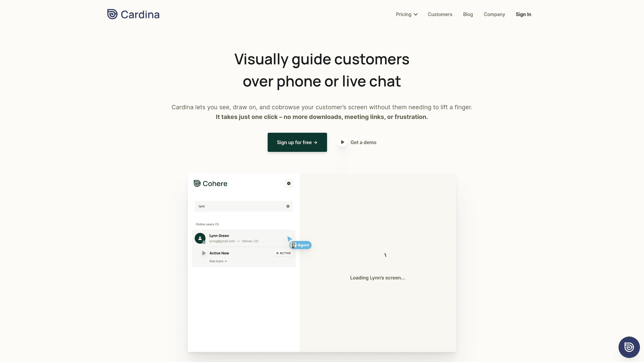Image resolution: width=644 pixels, height=362 pixels.
Task: Click the clear/remove icon next to search field
Action: point(287,206)
